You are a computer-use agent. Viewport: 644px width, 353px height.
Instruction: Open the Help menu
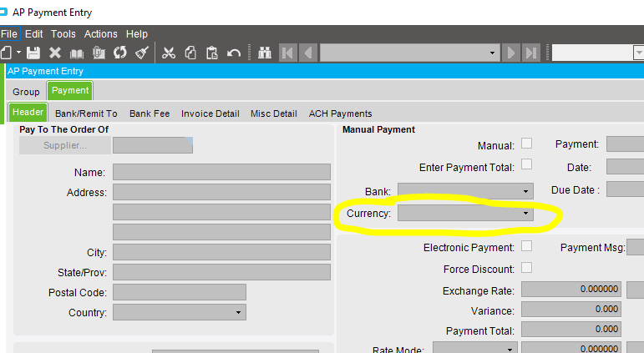click(x=137, y=33)
